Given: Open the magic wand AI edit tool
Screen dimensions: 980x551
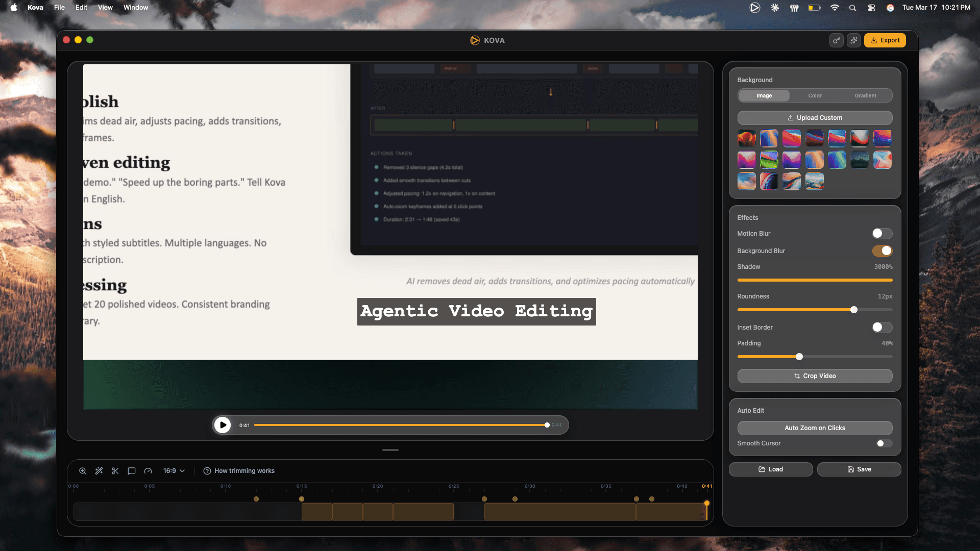Looking at the screenshot, I should pos(99,471).
